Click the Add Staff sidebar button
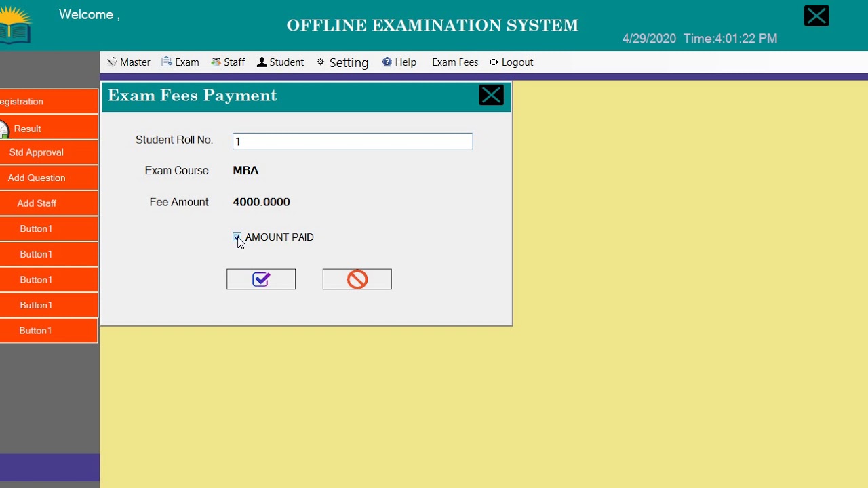868x488 pixels. point(49,203)
